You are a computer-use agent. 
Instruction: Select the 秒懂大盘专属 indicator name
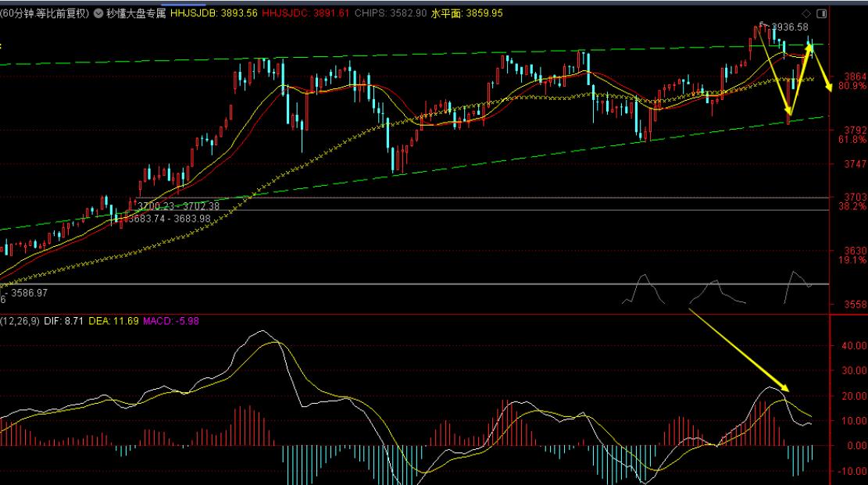(x=136, y=13)
